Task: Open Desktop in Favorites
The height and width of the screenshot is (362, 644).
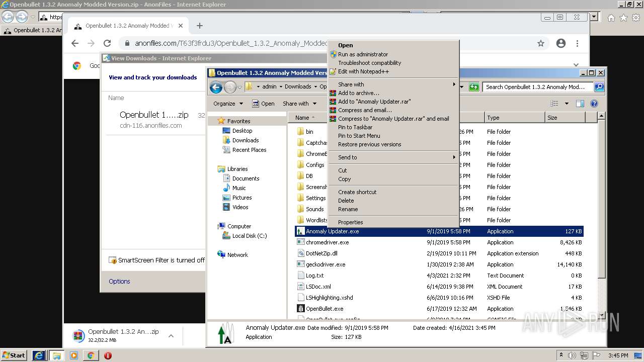Action: tap(242, 131)
